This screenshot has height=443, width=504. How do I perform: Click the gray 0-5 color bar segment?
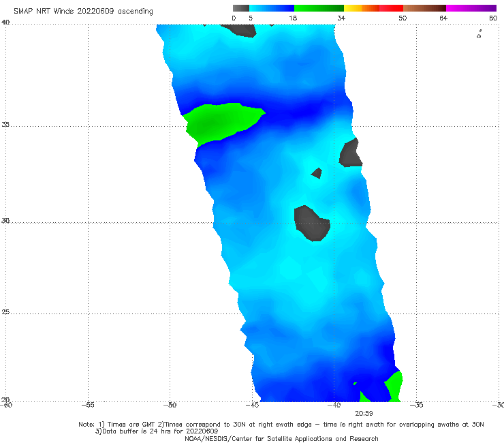click(241, 8)
